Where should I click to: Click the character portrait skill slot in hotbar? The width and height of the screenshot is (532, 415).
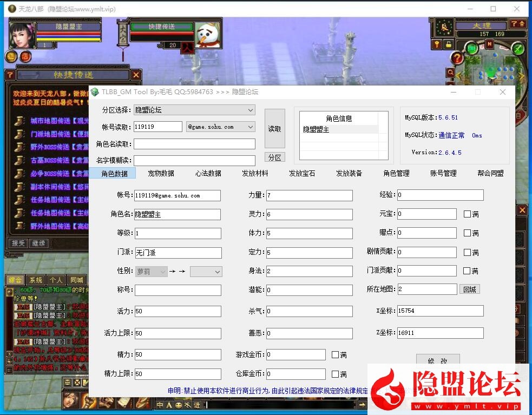(70, 400)
